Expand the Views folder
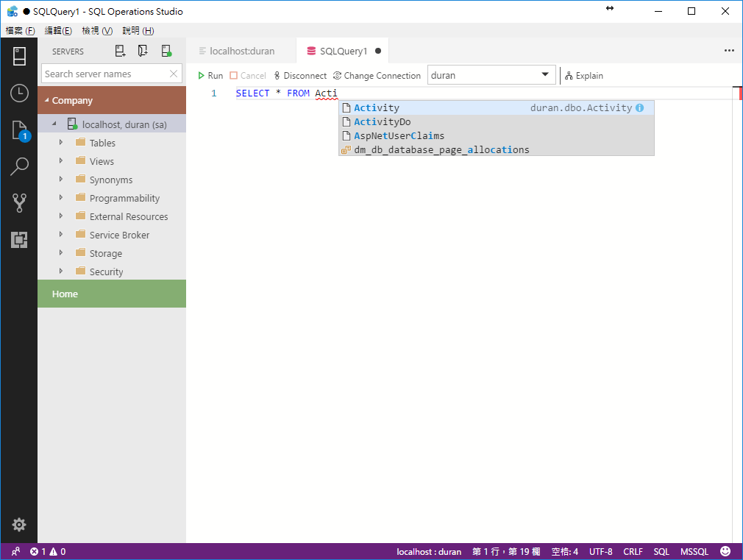Image resolution: width=743 pixels, height=560 pixels. pyautogui.click(x=60, y=160)
